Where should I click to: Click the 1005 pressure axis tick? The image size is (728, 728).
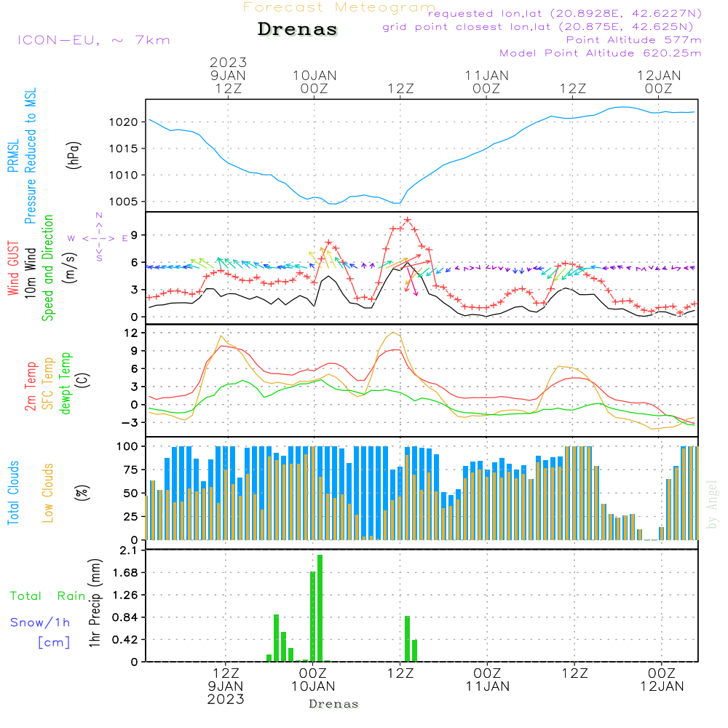(124, 202)
